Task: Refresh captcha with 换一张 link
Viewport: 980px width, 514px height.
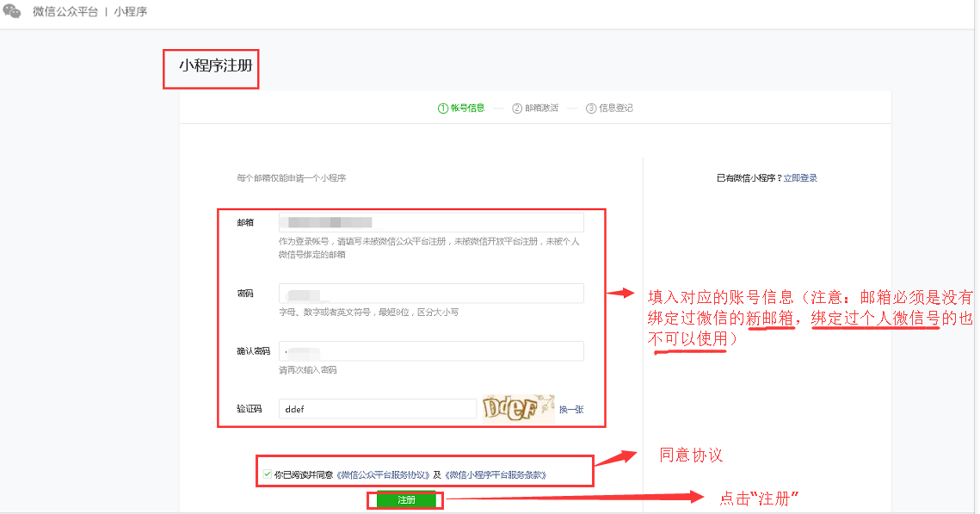Action: point(571,410)
